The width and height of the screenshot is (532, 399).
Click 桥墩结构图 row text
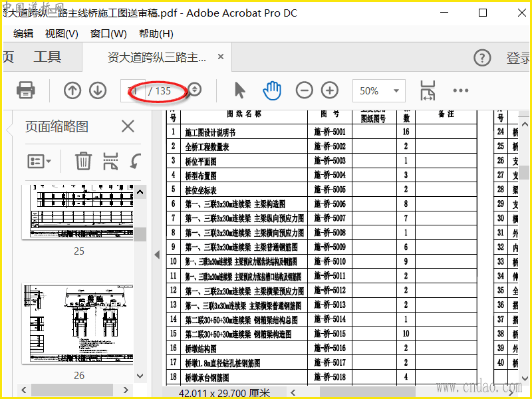pyautogui.click(x=201, y=348)
